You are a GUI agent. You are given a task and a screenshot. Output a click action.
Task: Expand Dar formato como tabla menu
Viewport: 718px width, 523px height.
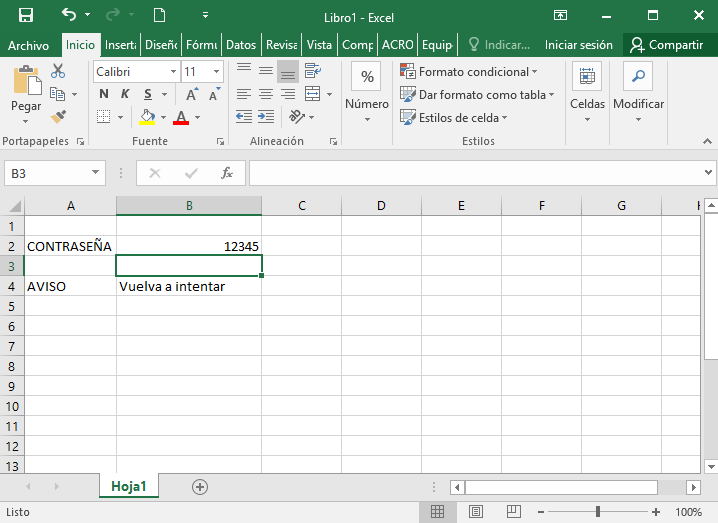click(551, 94)
